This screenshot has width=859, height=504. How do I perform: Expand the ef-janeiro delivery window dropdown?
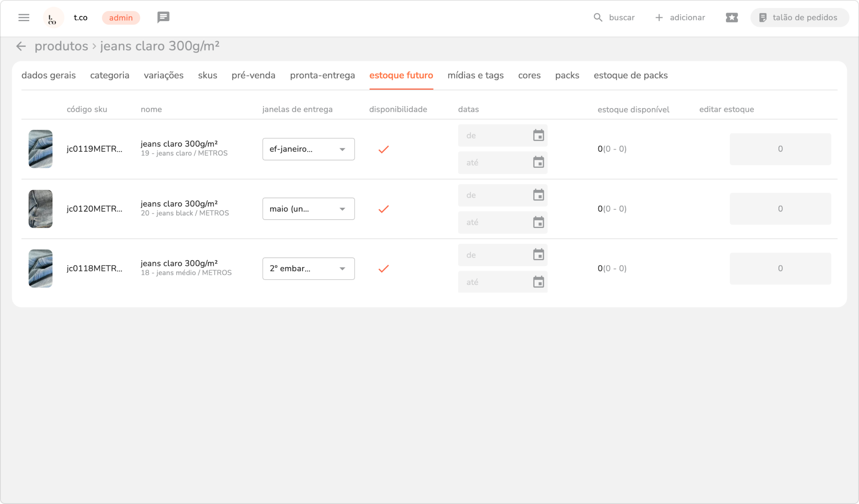click(308, 149)
